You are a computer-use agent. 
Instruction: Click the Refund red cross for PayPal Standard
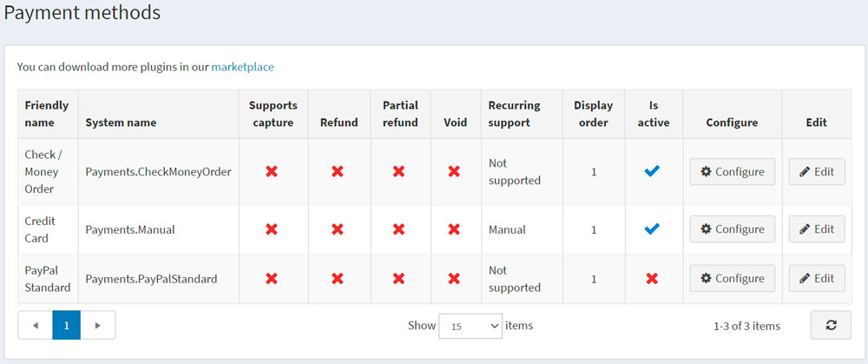tap(338, 279)
